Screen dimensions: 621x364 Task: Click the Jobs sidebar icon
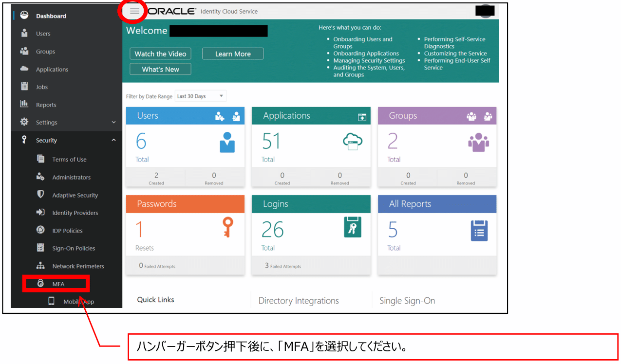coord(24,87)
